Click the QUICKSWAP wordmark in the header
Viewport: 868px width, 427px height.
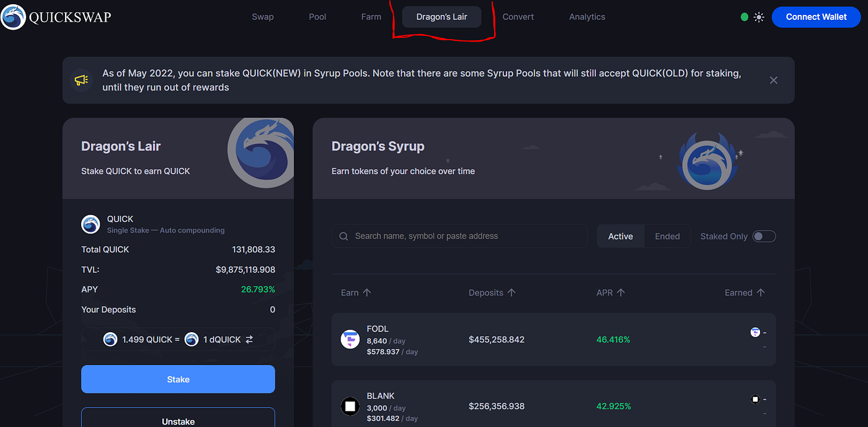point(70,17)
